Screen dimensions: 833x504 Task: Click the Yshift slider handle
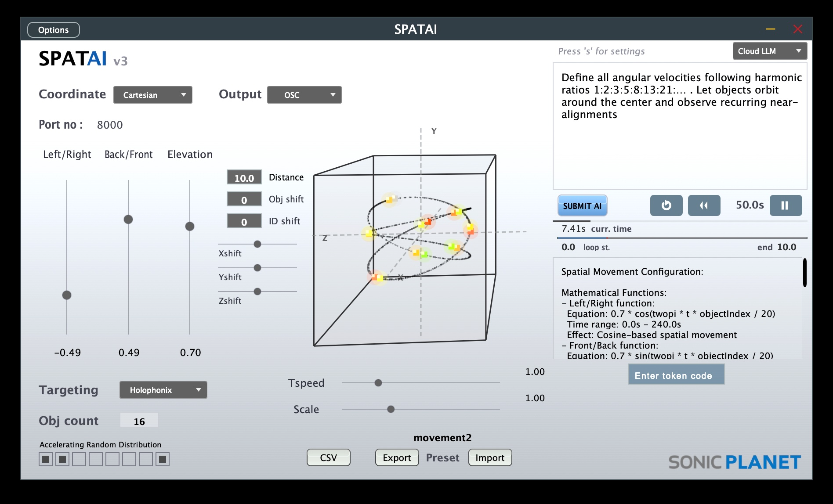pyautogui.click(x=257, y=268)
